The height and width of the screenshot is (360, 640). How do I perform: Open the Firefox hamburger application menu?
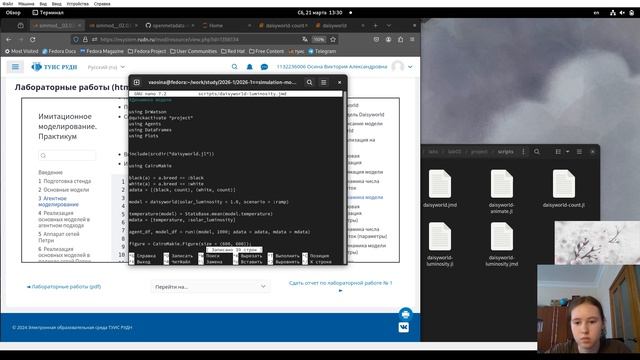coord(412,40)
